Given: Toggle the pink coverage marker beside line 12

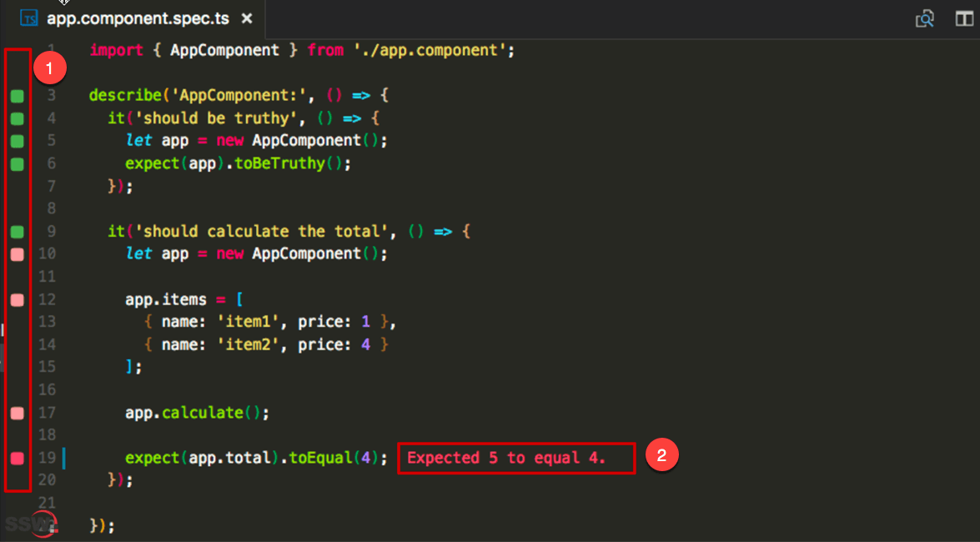Looking at the screenshot, I should coord(16,299).
